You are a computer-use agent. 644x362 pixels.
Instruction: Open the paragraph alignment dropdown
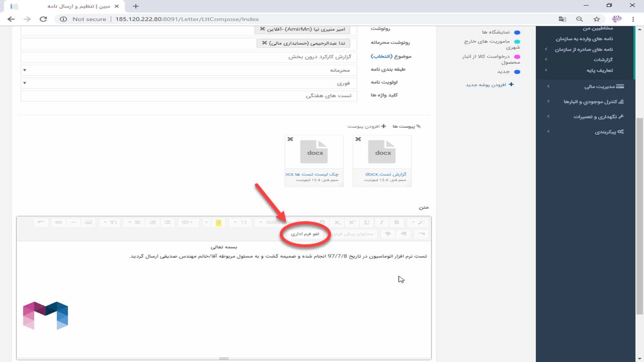[134, 222]
